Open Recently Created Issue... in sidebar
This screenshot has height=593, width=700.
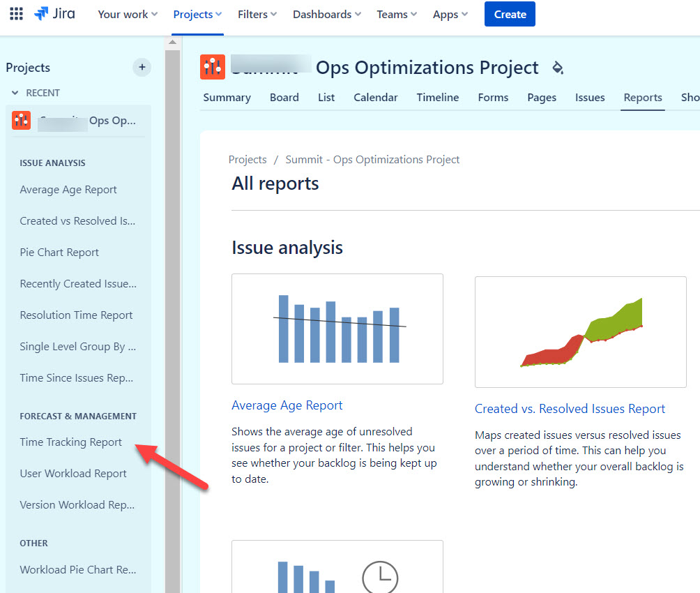78,284
